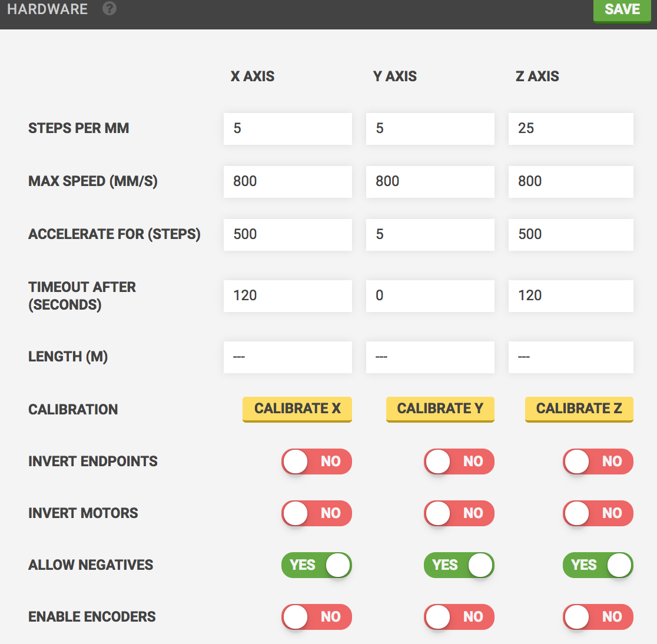Image resolution: width=657 pixels, height=644 pixels.
Task: Start calibration with Calibrate Y
Action: (x=440, y=409)
